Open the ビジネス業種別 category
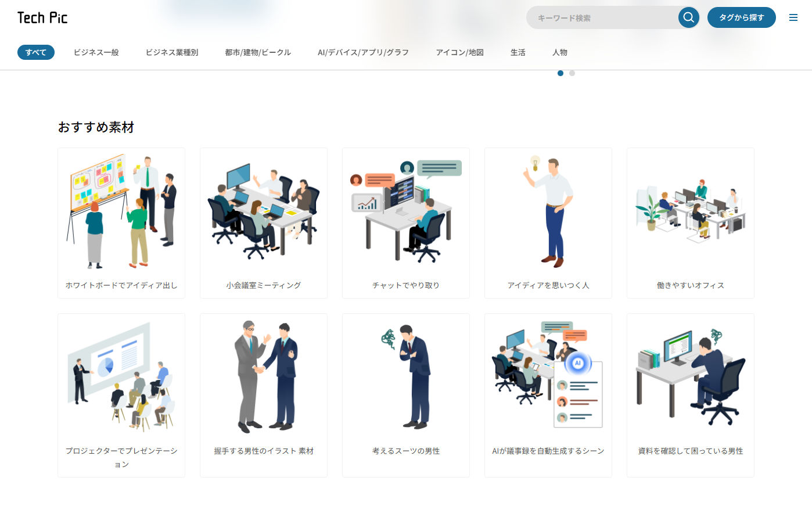 coord(171,52)
